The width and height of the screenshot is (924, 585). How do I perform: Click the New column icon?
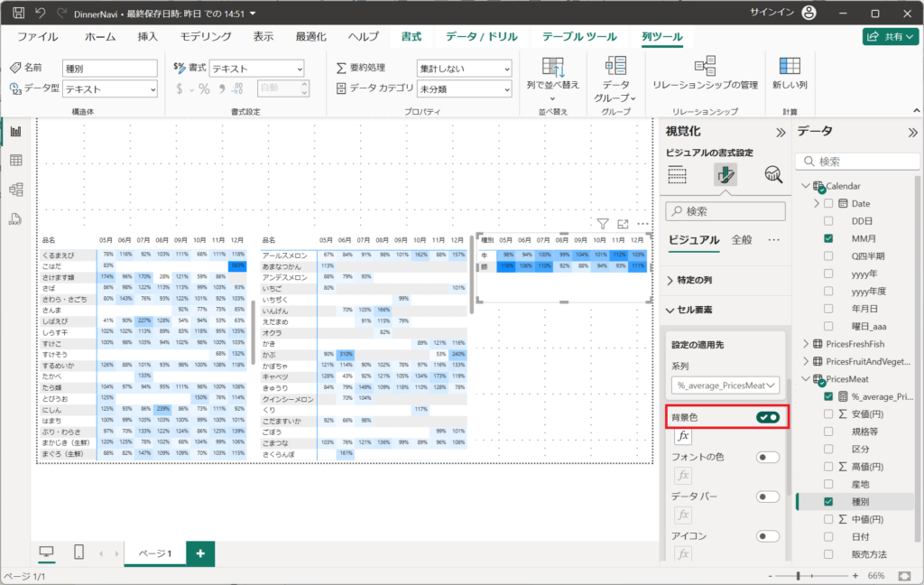790,67
